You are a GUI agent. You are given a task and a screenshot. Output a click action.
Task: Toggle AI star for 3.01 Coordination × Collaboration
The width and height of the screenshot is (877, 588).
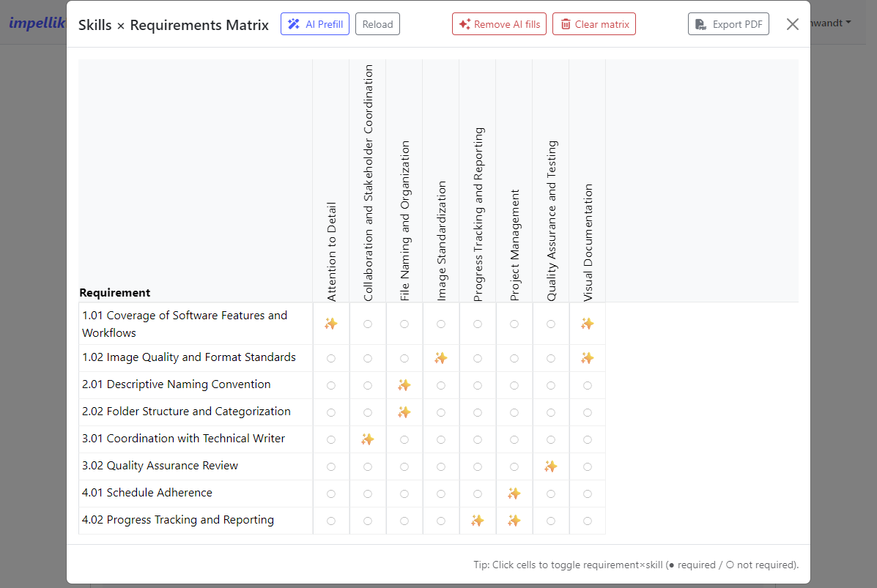pos(368,439)
